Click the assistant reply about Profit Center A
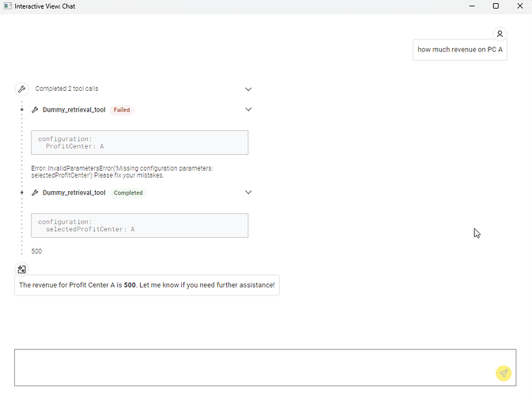The width and height of the screenshot is (532, 395). [x=146, y=284]
